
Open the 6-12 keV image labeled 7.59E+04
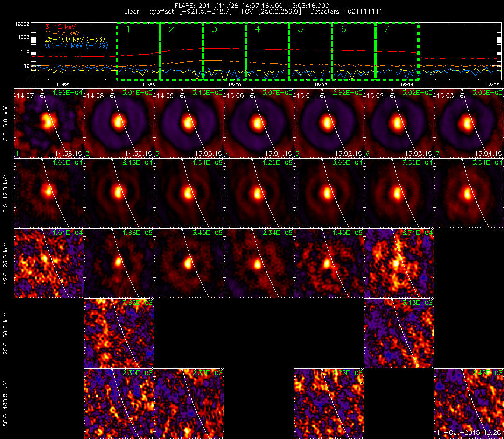399,194
